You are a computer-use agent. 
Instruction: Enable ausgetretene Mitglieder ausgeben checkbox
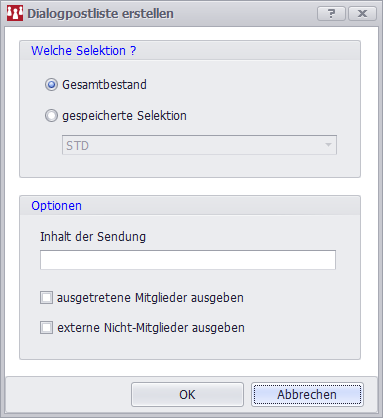pos(46,297)
